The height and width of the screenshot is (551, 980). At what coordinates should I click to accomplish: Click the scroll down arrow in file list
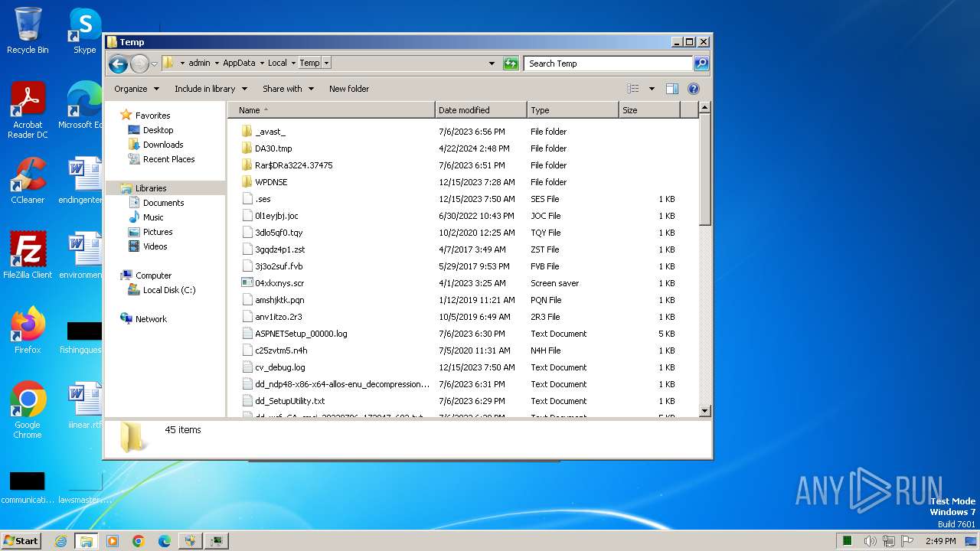point(705,411)
